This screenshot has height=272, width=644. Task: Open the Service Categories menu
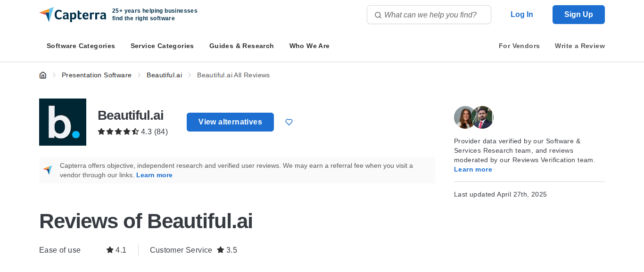click(162, 46)
